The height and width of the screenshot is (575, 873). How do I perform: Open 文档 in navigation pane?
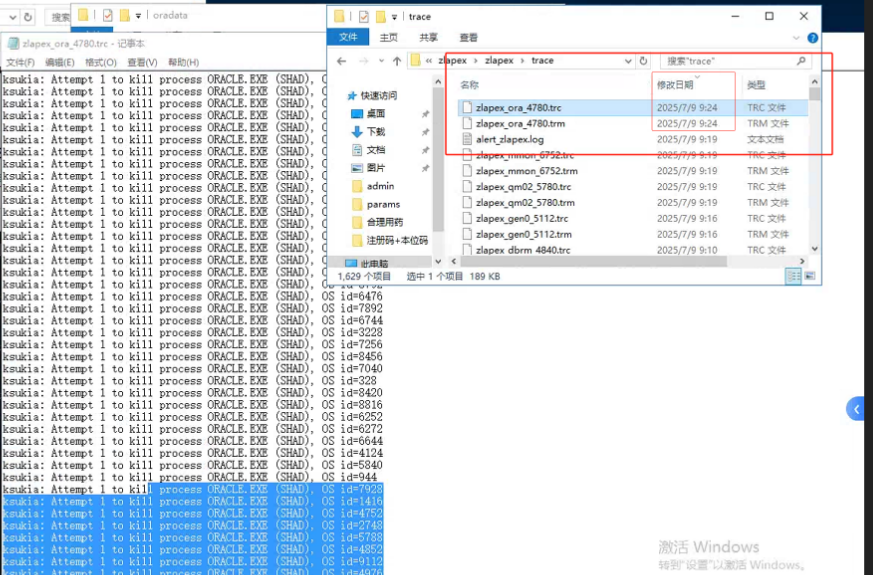pos(376,150)
